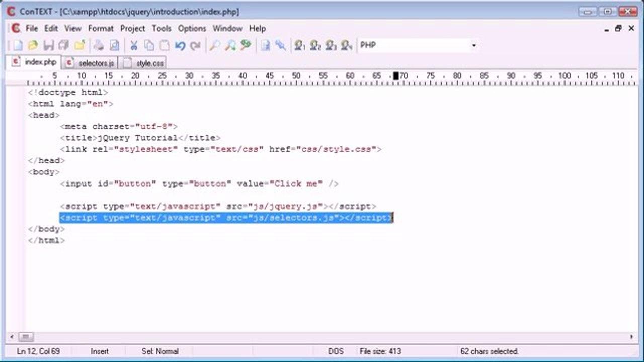This screenshot has height=362, width=644.
Task: Minimize the inner document window
Action: coord(607,29)
